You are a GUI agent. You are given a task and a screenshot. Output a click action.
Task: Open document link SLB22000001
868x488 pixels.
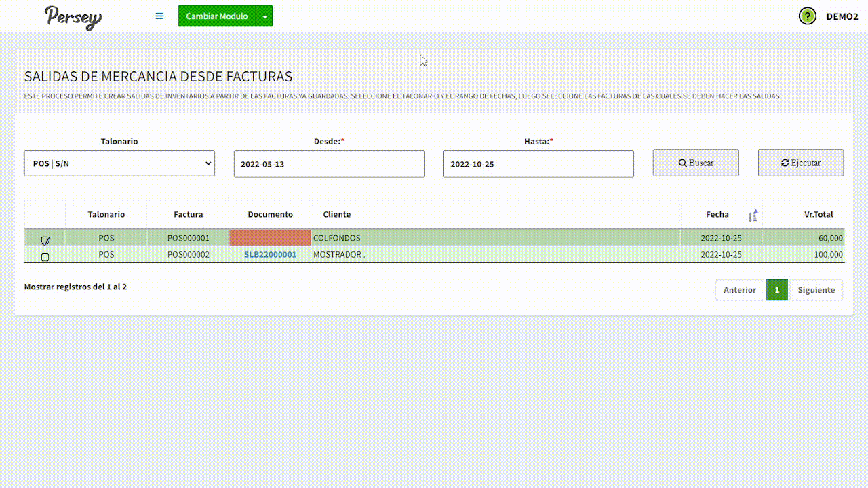click(x=270, y=255)
